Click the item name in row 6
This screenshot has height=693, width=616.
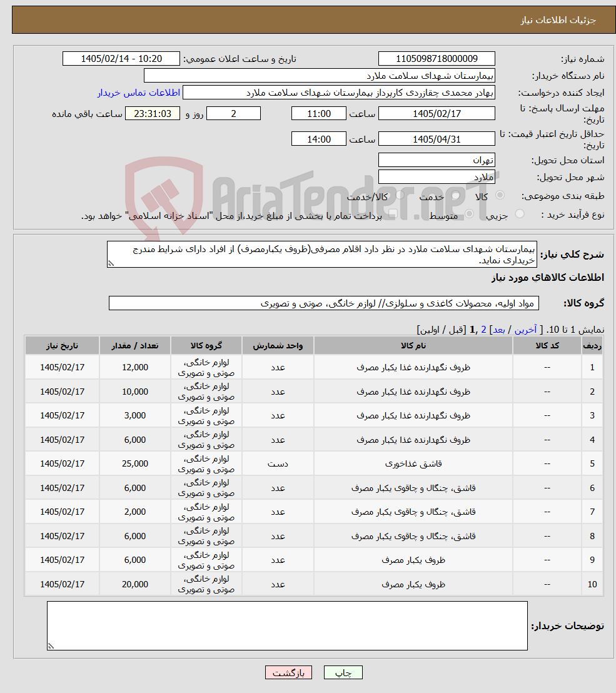[413, 488]
